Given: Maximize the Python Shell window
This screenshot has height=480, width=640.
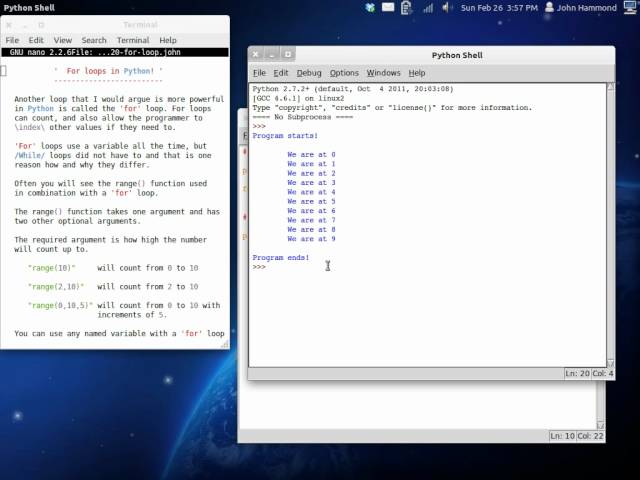Looking at the screenshot, I should tap(287, 54).
